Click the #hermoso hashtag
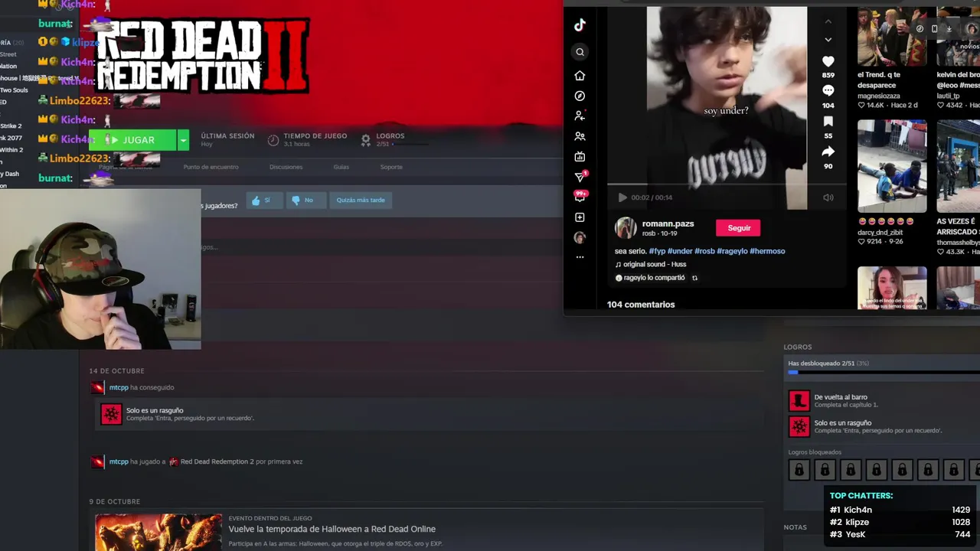Screen dimensions: 980x551 [x=767, y=251]
